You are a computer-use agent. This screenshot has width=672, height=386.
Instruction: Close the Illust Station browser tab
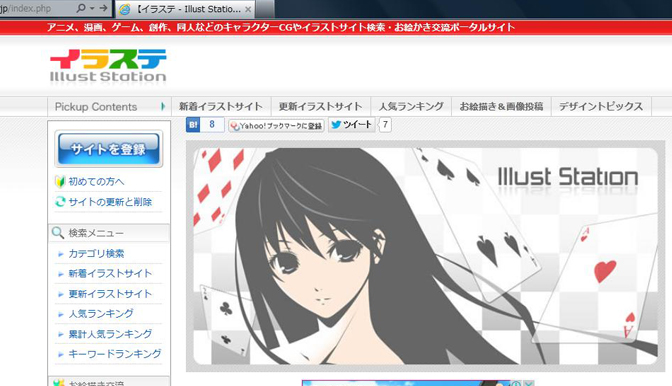248,9
